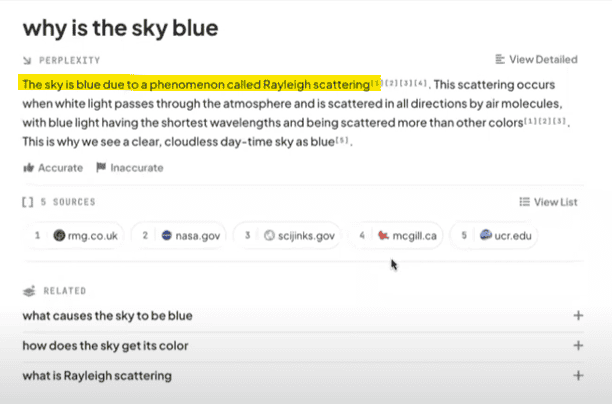
Task: Switch to View Detailed answer
Action: point(536,59)
